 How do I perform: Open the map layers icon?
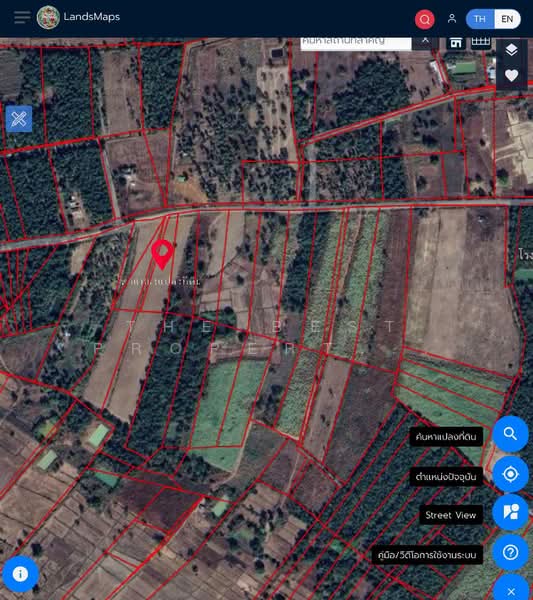point(512,50)
